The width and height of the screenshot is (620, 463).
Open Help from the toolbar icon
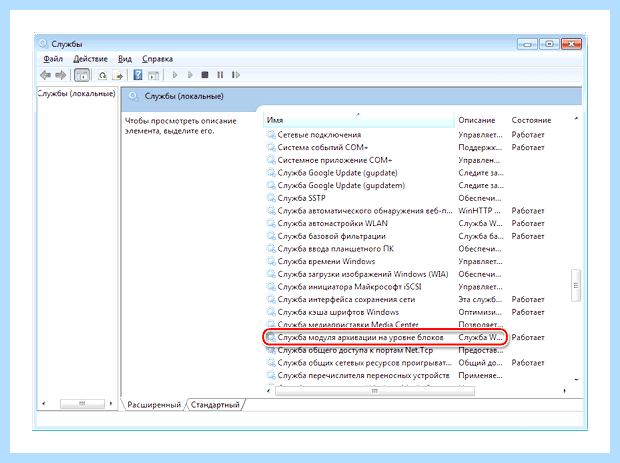pyautogui.click(x=137, y=75)
